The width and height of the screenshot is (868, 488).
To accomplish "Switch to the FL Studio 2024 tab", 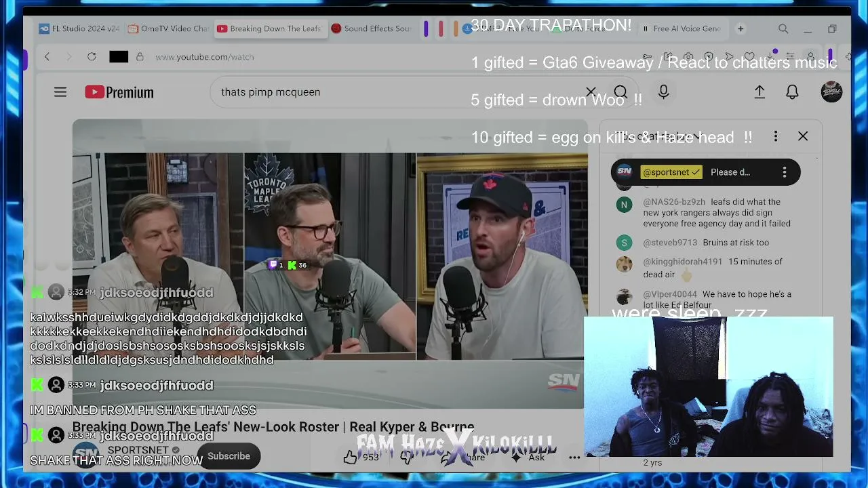I will coord(79,28).
